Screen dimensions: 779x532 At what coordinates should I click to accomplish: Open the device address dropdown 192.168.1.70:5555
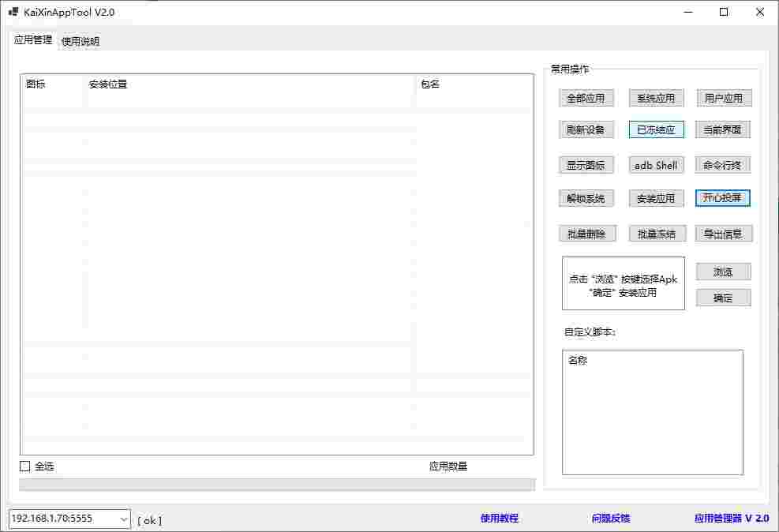coord(69,519)
